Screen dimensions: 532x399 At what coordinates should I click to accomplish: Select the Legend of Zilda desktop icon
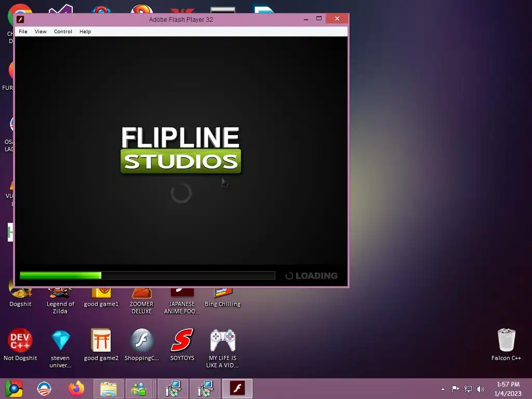(x=60, y=301)
